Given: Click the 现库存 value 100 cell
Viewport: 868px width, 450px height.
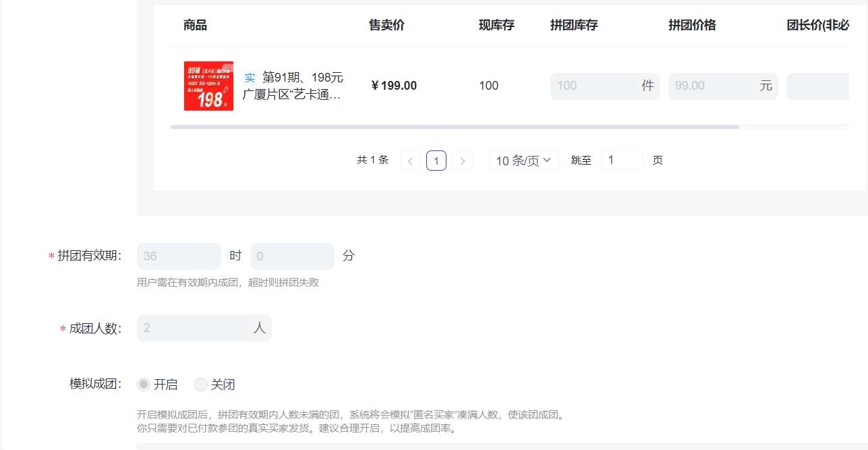Looking at the screenshot, I should (489, 86).
